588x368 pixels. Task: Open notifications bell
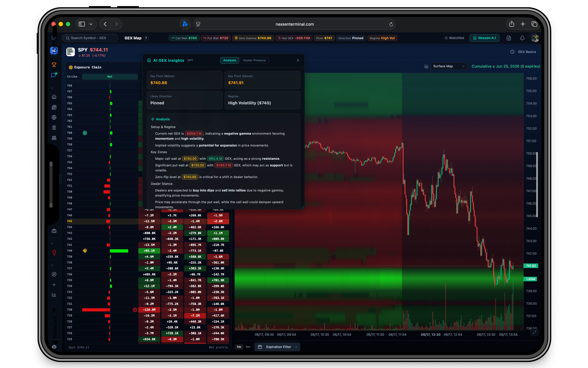522,38
